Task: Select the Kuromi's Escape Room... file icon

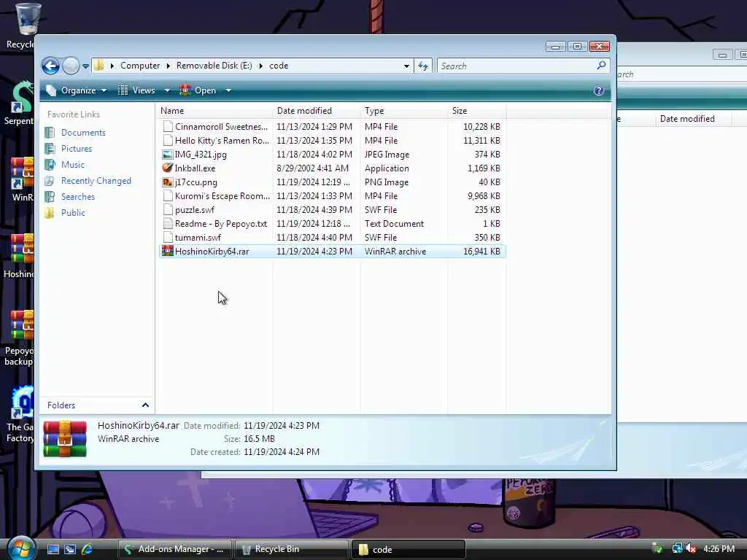Action: pos(168,195)
